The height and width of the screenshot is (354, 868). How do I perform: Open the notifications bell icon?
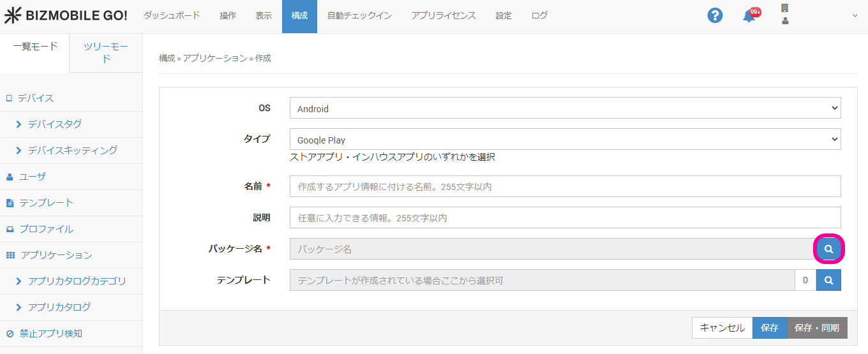(x=749, y=16)
